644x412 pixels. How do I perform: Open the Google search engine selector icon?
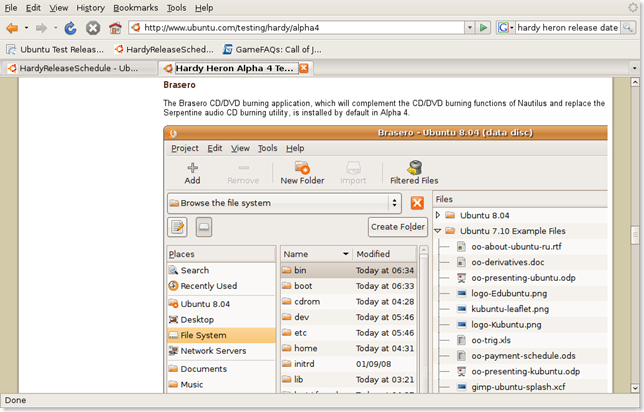tap(506, 28)
